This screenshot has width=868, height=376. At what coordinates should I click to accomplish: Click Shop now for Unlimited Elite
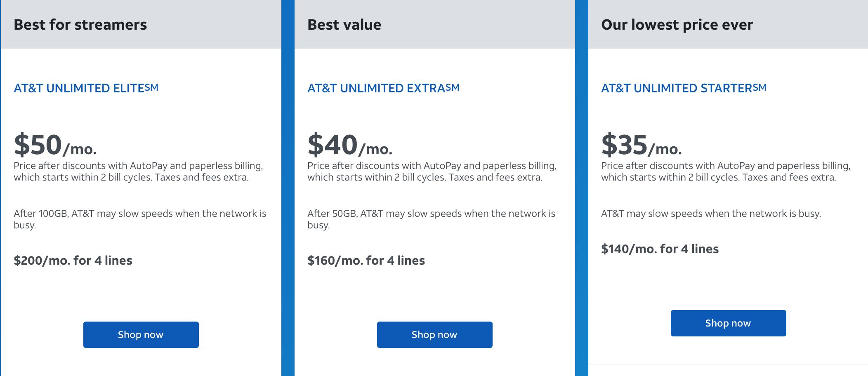click(141, 334)
